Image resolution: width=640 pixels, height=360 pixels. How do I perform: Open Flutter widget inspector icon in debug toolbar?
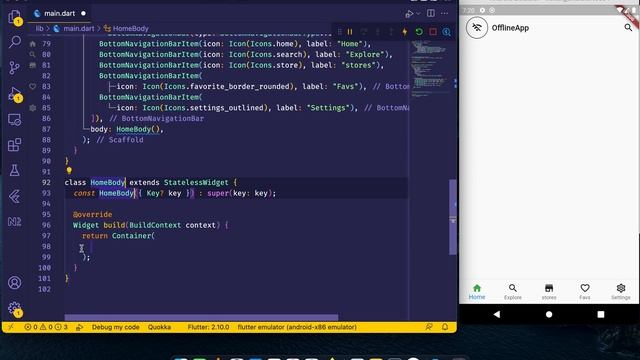[447, 32]
